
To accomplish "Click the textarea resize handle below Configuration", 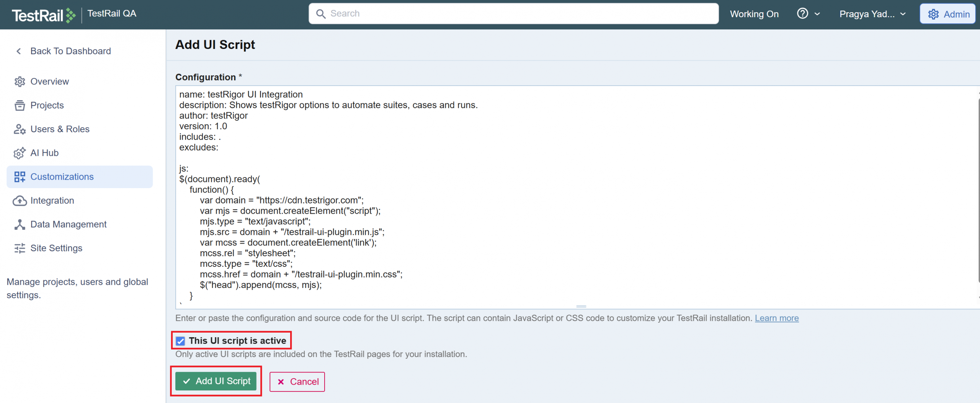I will (581, 306).
